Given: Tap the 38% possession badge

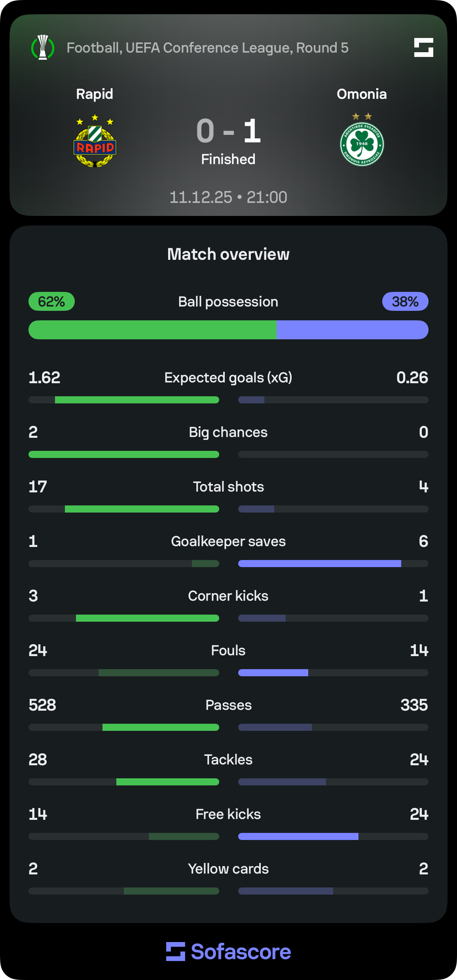Looking at the screenshot, I should [405, 302].
